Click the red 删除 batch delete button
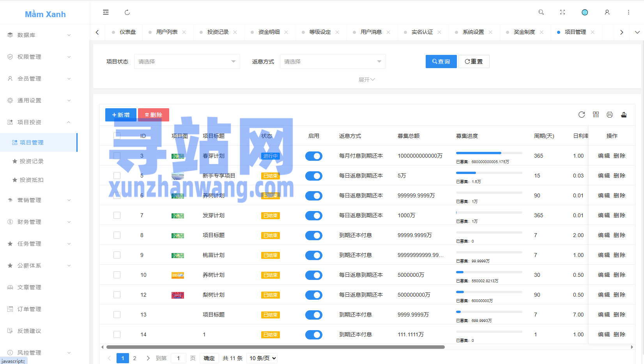This screenshot has height=364, width=644. point(154,115)
